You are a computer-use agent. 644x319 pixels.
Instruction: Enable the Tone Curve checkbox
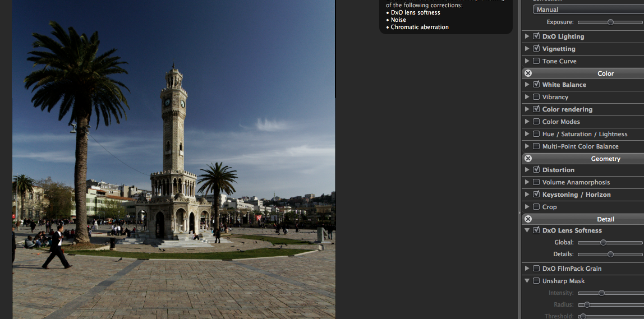click(536, 61)
